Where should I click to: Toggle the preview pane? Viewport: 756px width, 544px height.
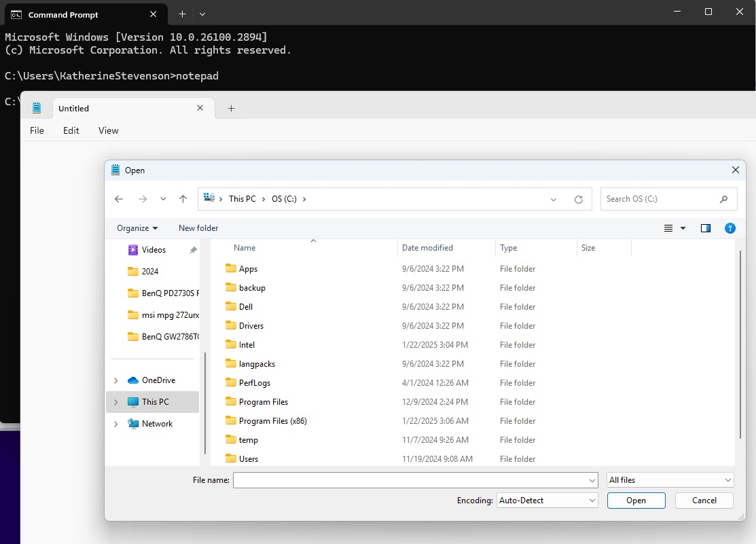point(705,228)
